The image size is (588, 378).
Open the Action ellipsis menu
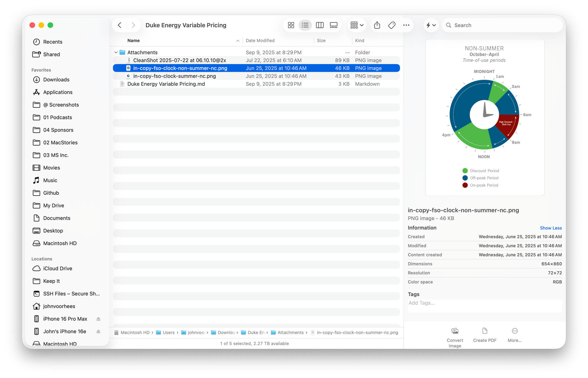[406, 25]
